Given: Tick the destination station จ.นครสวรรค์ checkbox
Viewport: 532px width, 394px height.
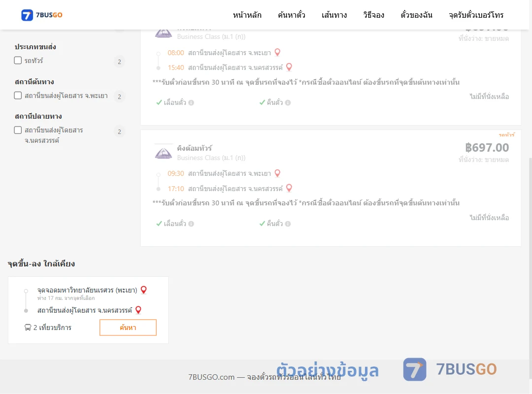Looking at the screenshot, I should (18, 130).
